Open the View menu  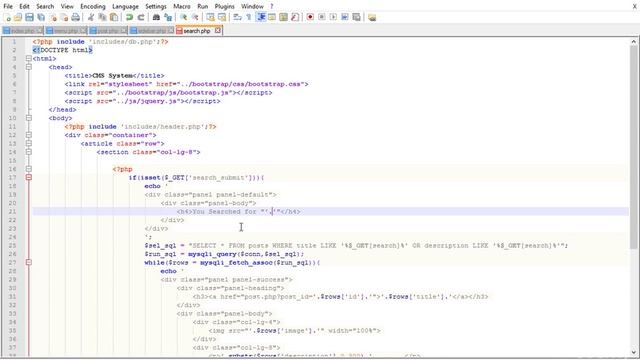(67, 6)
